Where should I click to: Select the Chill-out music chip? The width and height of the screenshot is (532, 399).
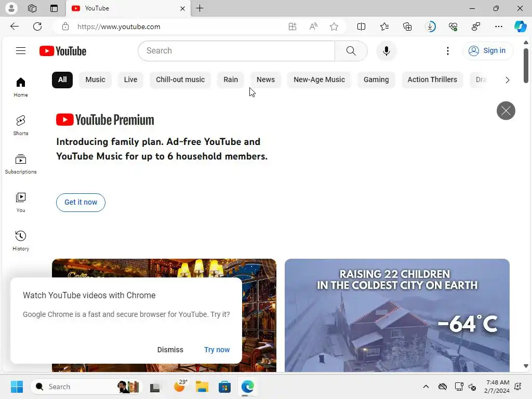click(180, 79)
